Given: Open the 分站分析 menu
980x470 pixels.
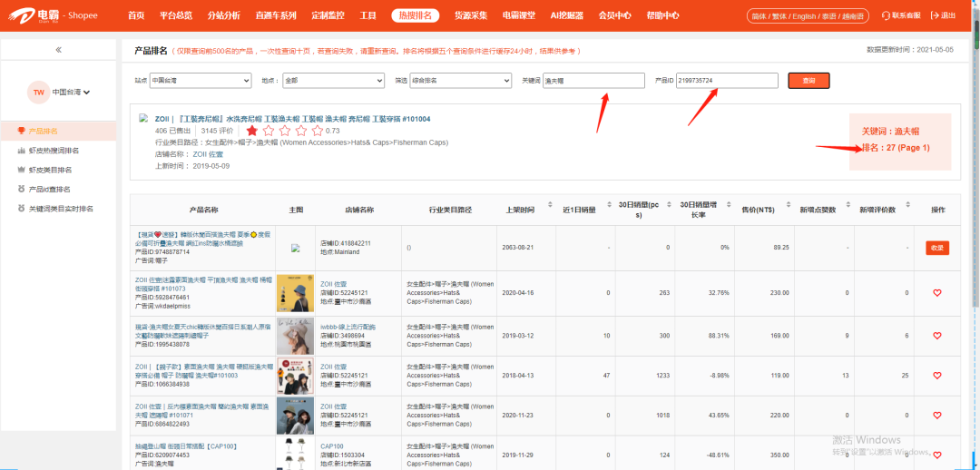Looking at the screenshot, I should tap(224, 15).
